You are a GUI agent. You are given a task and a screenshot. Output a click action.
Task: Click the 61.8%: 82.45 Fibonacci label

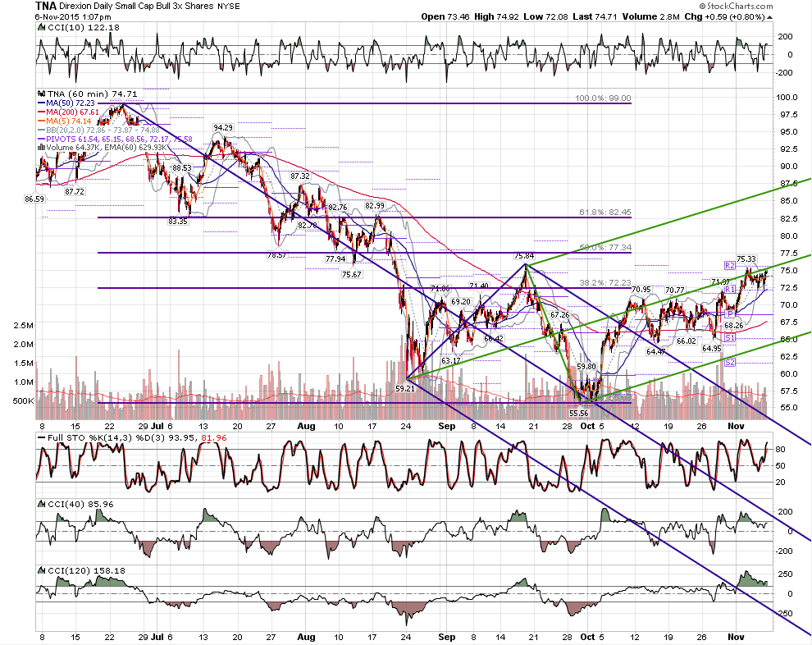coord(604,212)
